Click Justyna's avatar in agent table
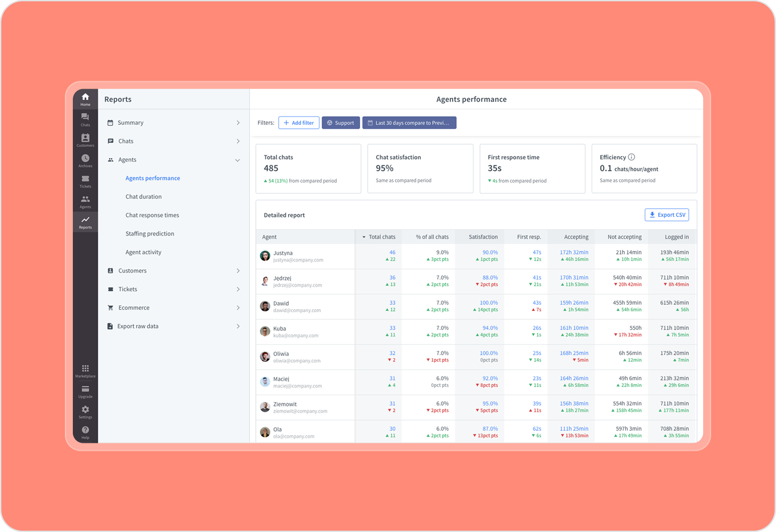776x532 pixels. 265,256
